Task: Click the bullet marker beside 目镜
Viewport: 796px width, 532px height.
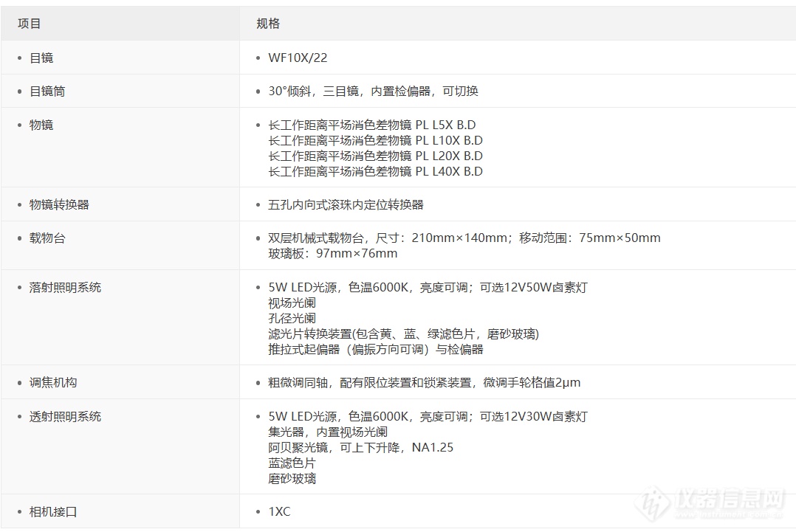Action: point(19,58)
